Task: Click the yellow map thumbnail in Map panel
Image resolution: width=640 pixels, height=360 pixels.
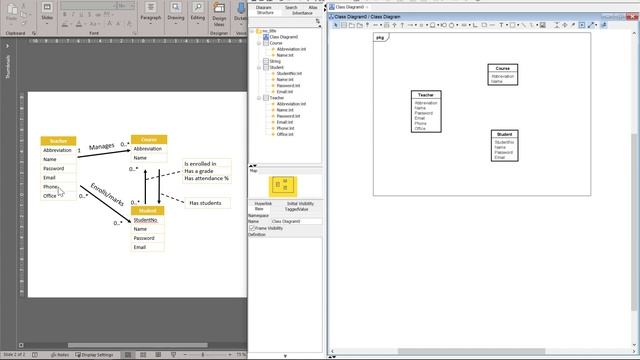Action: [x=283, y=187]
